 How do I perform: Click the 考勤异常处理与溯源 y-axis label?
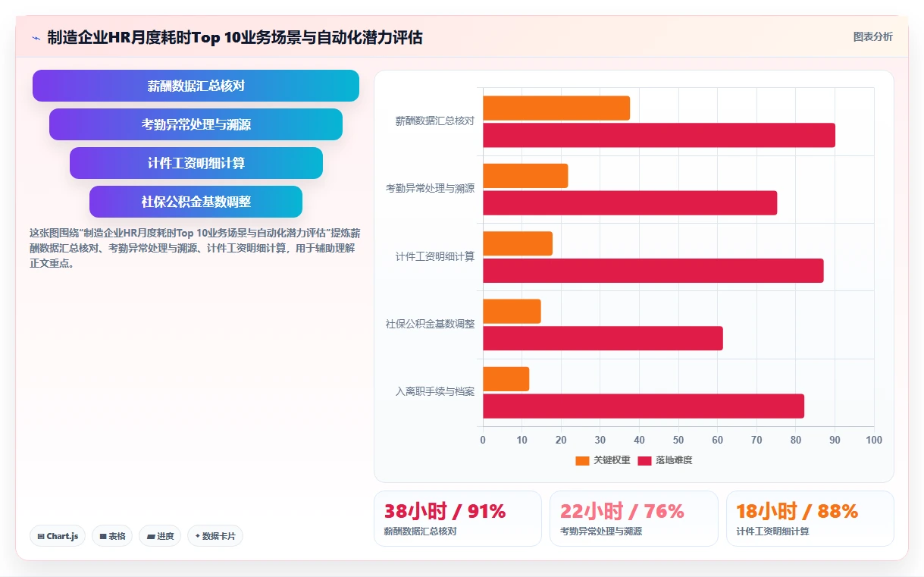click(431, 189)
